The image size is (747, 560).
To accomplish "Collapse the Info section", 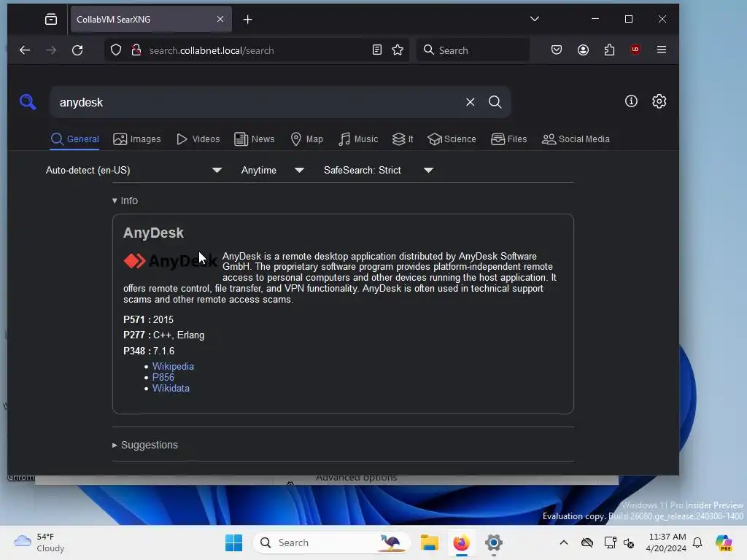I will coord(125,201).
